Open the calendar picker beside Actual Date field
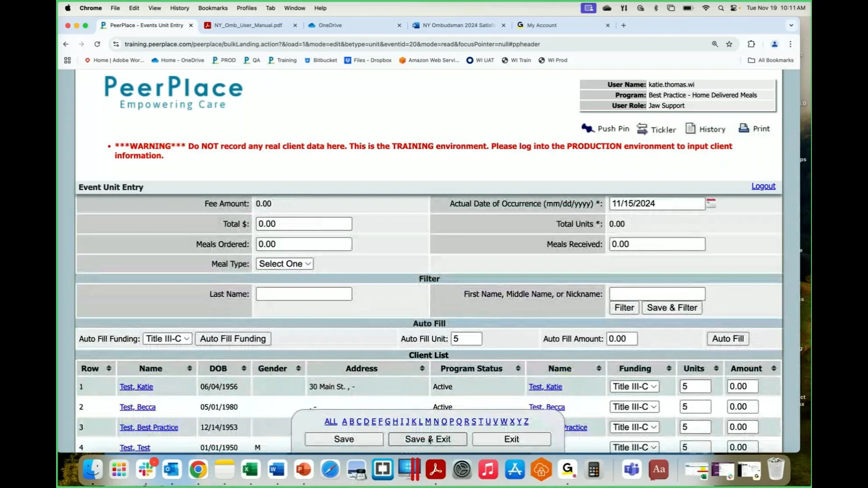 [711, 203]
